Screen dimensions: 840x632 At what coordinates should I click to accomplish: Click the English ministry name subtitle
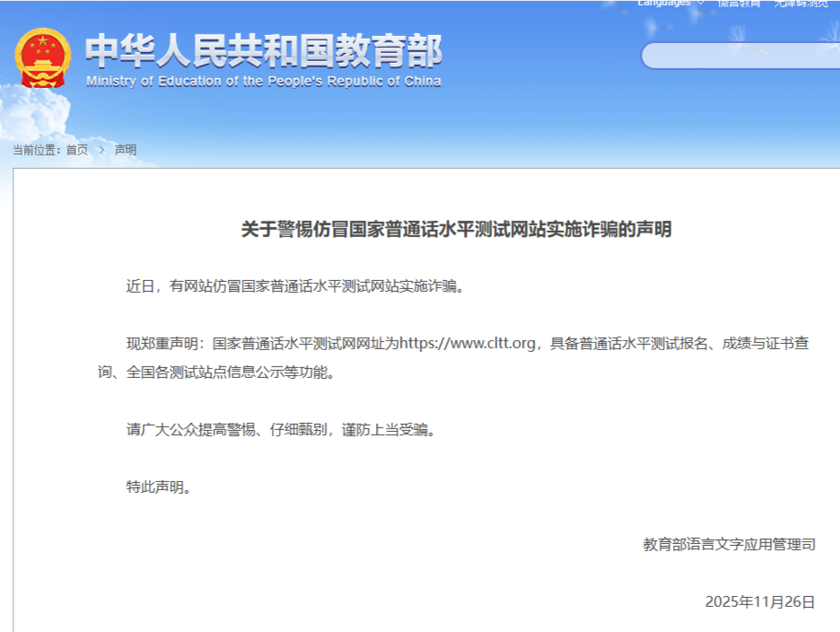(x=263, y=82)
